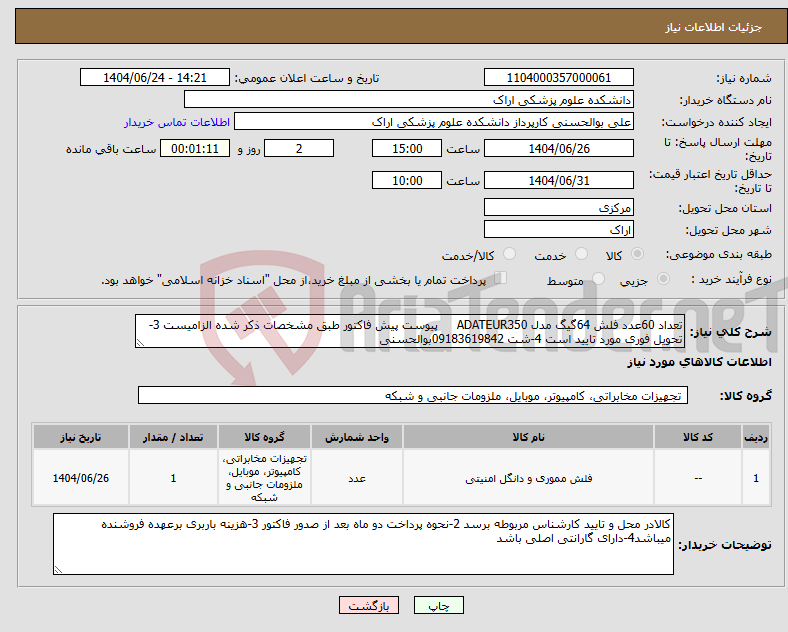Image resolution: width=788 pixels, height=632 pixels.
Task: Click the remaining time 00:01:11 field
Action: coord(195,148)
